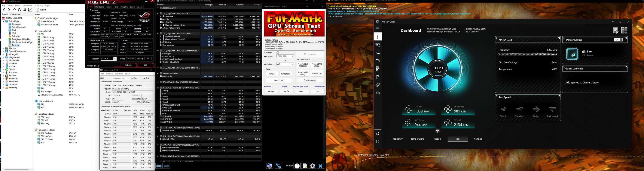Open Armoury Crate hamburger menu icon
Viewport: 644px width, 171px height.
[378, 28]
